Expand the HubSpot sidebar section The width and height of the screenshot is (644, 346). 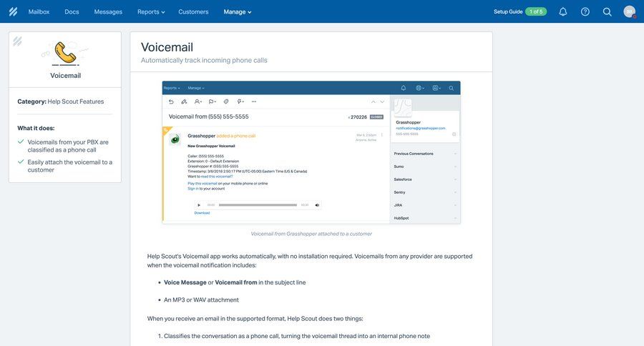tap(424, 218)
